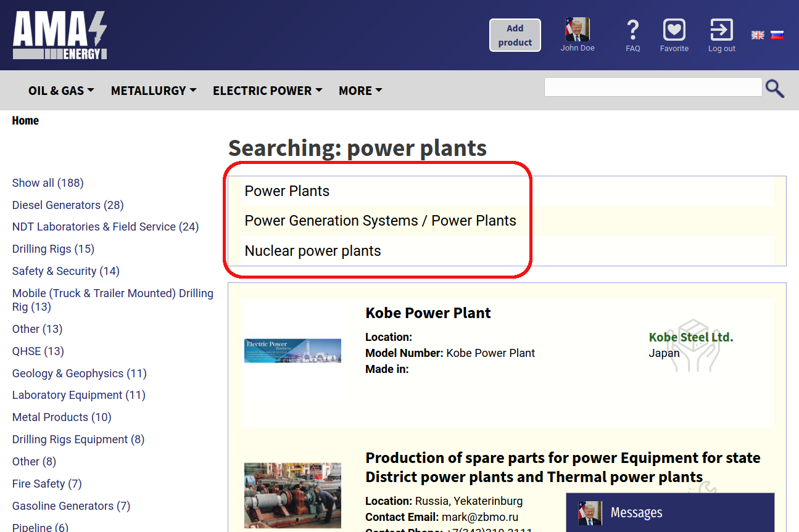Focus the search input field
Image resolution: width=799 pixels, height=532 pixels.
pos(653,87)
